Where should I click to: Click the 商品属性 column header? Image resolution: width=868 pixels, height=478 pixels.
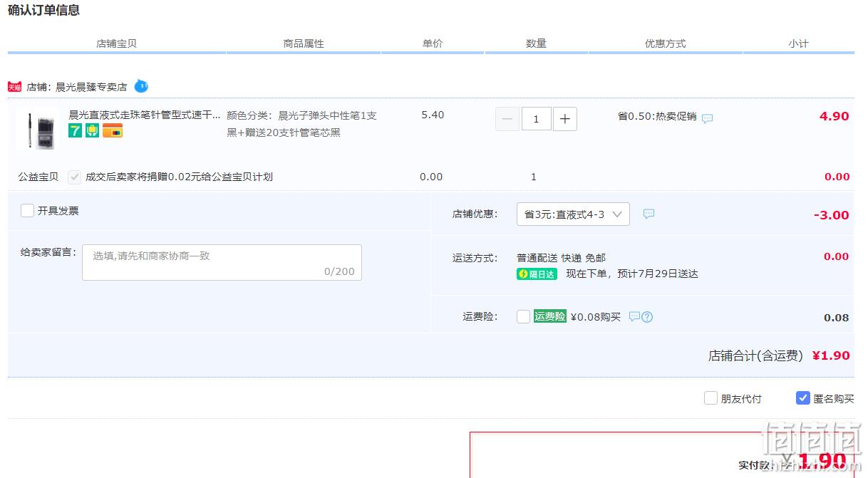pyautogui.click(x=304, y=43)
